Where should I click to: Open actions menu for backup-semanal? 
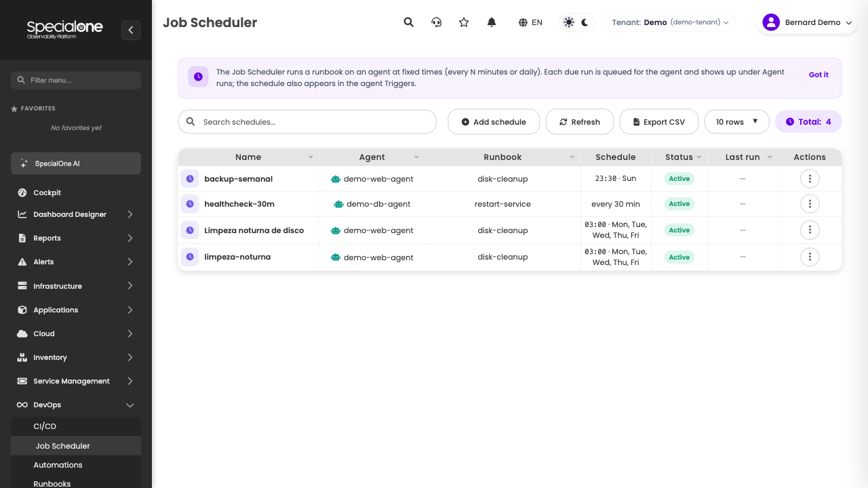tap(810, 179)
